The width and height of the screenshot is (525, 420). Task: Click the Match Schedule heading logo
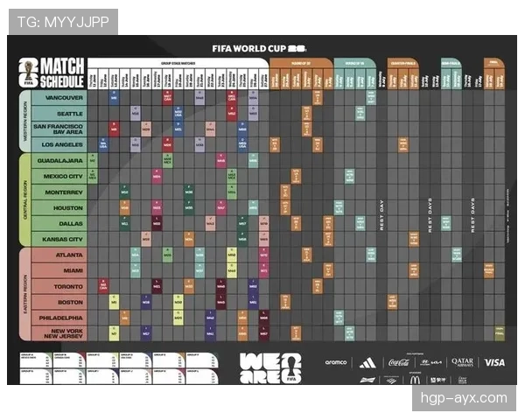click(52, 73)
